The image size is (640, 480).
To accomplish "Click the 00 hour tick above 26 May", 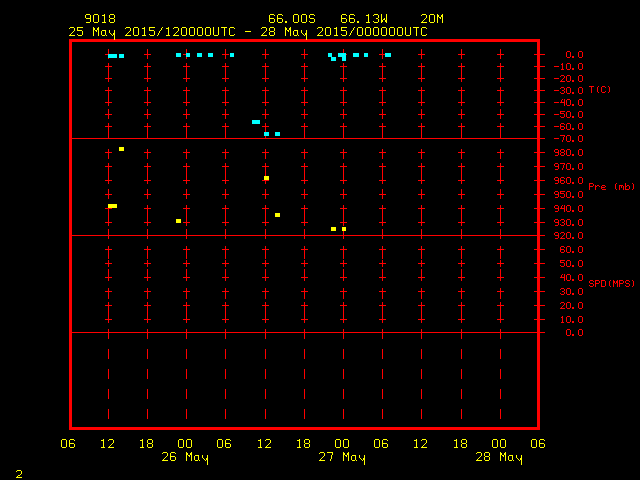I will pyautogui.click(x=186, y=444).
